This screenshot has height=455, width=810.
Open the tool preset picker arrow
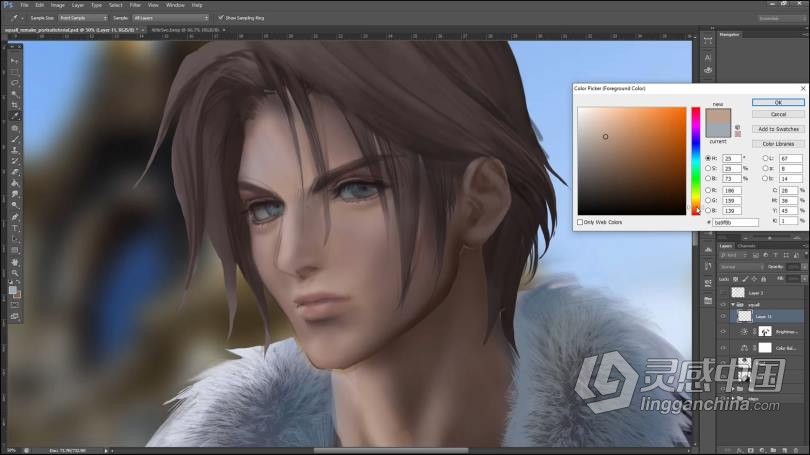[x=23, y=18]
